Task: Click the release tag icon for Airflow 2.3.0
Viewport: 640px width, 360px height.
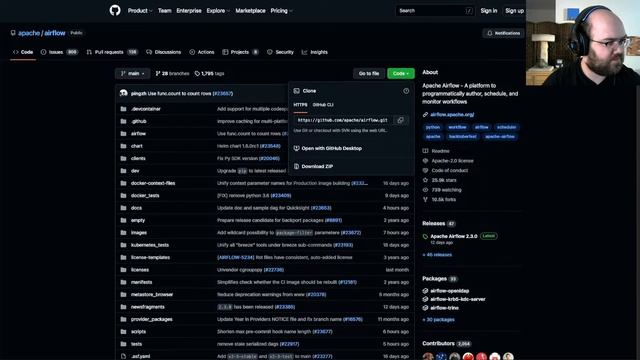Action: tap(425, 236)
